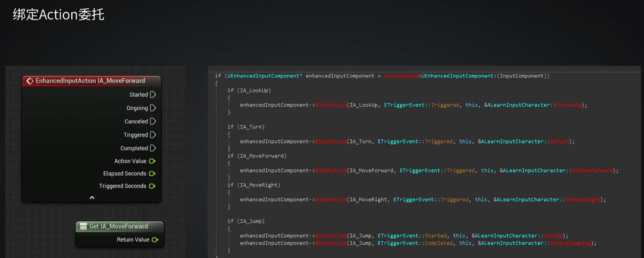This screenshot has width=644, height=258.
Task: Click the Return Value output pin
Action: tap(155, 239)
